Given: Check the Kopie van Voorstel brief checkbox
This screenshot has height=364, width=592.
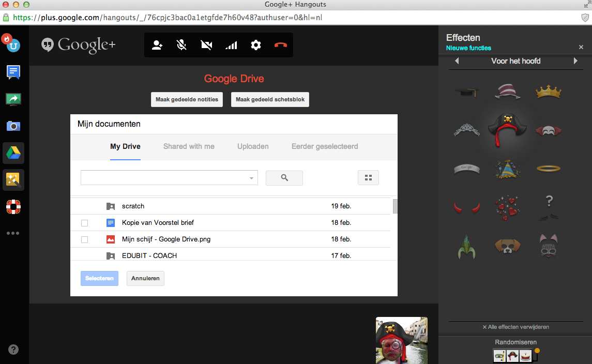Looking at the screenshot, I should (85, 223).
